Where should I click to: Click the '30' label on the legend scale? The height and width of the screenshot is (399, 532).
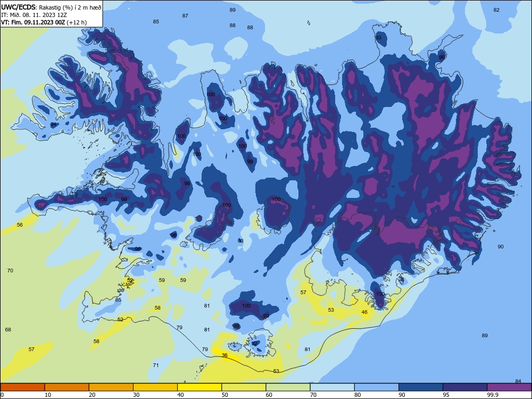(136, 395)
